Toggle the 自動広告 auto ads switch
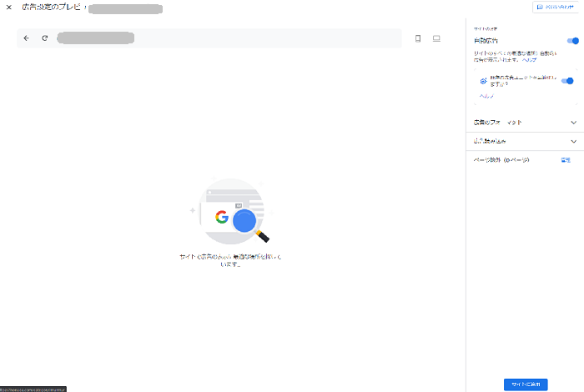 (x=573, y=41)
